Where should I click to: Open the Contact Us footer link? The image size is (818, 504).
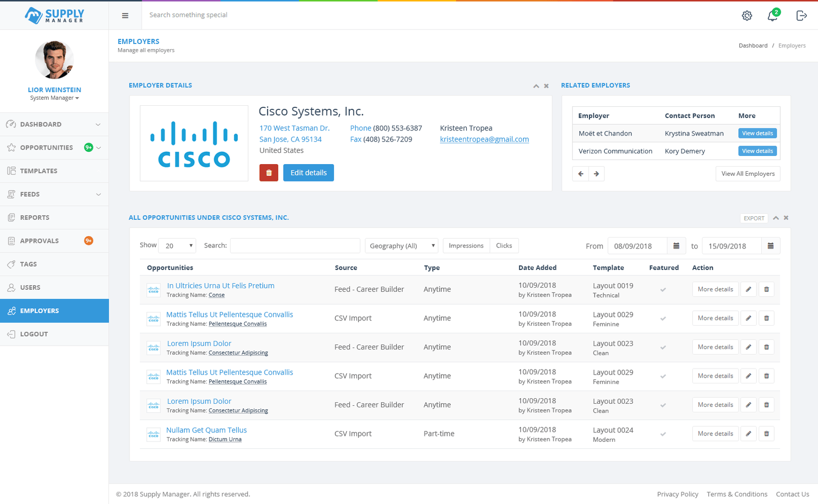[792, 494]
